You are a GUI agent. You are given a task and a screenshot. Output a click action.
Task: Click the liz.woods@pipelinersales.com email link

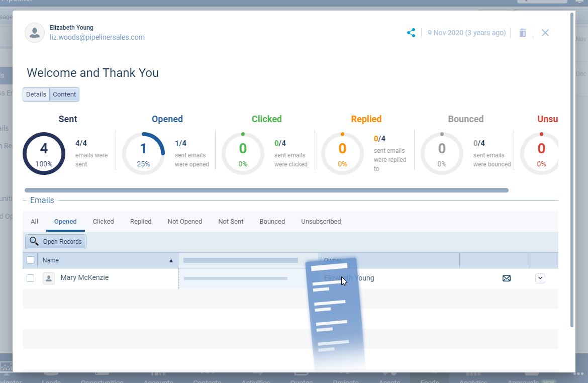click(97, 37)
